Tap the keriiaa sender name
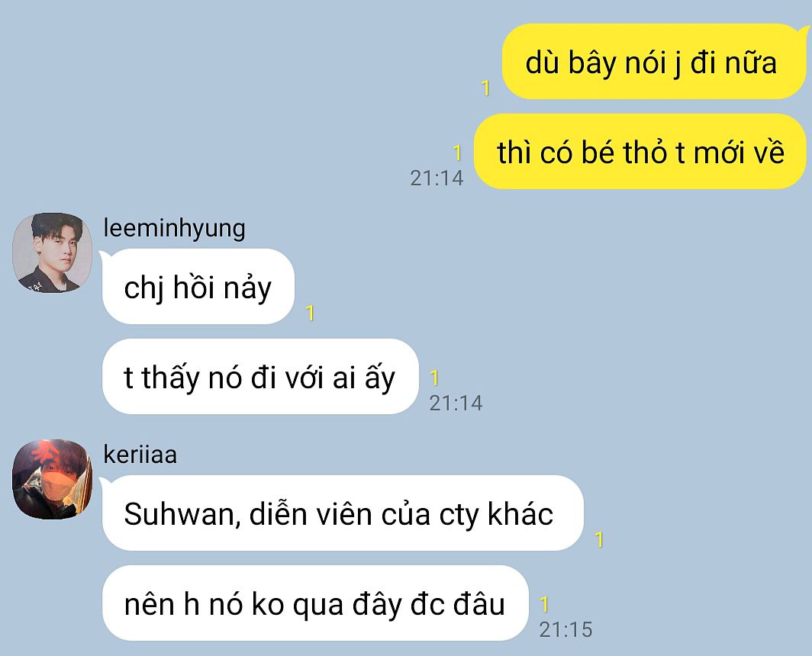This screenshot has width=812, height=656. click(x=140, y=455)
